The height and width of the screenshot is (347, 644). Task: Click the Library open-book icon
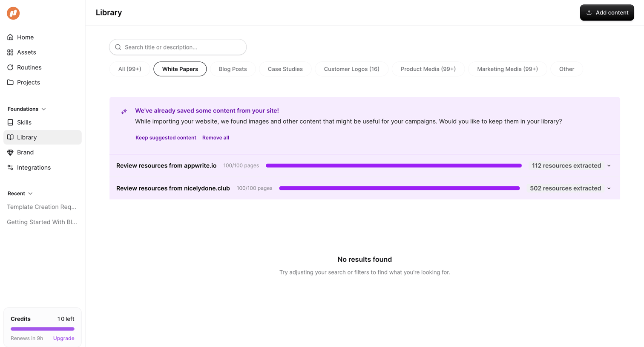pyautogui.click(x=10, y=137)
